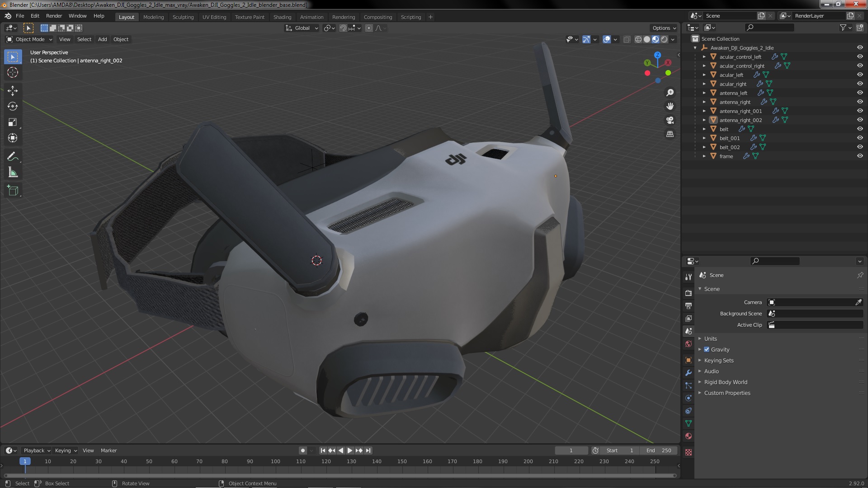This screenshot has height=488, width=868.
Task: Select the Add Cube tool
Action: click(x=13, y=191)
